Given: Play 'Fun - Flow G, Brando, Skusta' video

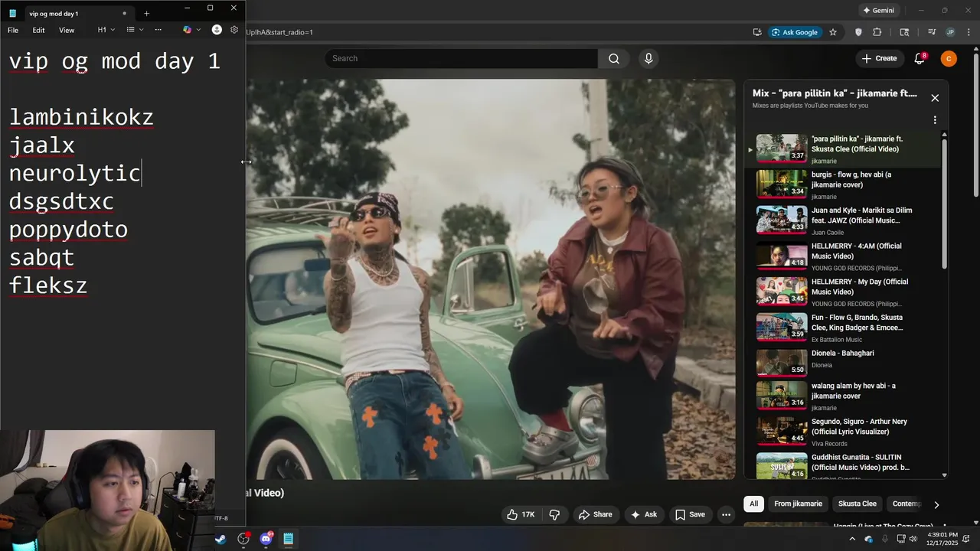Looking at the screenshot, I should (x=842, y=328).
